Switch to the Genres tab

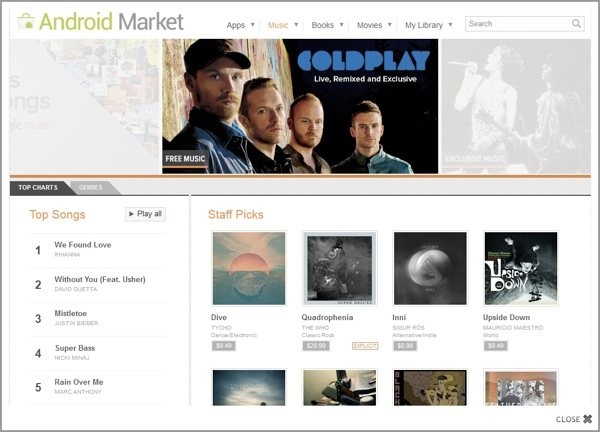pyautogui.click(x=91, y=187)
